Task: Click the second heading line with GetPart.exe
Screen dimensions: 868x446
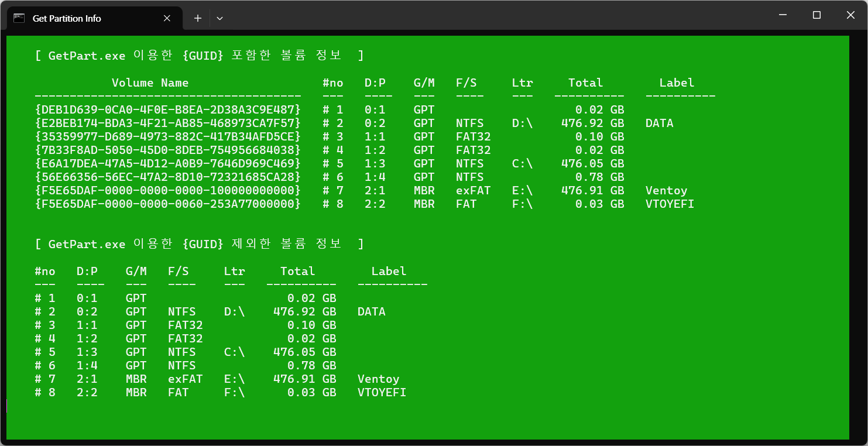Action: (x=200, y=244)
